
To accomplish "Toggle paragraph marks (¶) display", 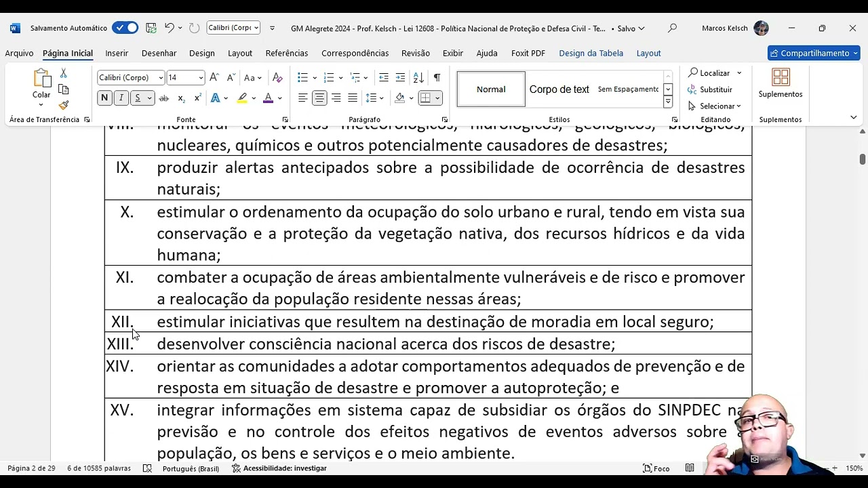I will [437, 77].
